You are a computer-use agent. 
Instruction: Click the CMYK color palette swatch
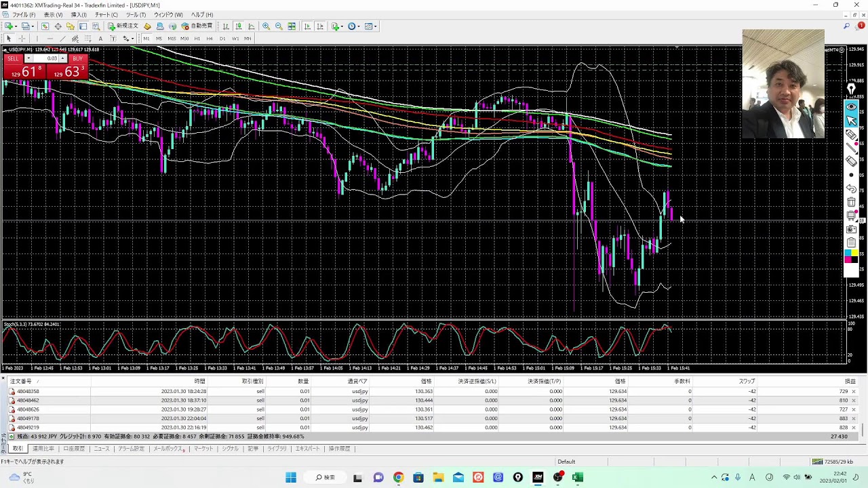tap(851, 256)
